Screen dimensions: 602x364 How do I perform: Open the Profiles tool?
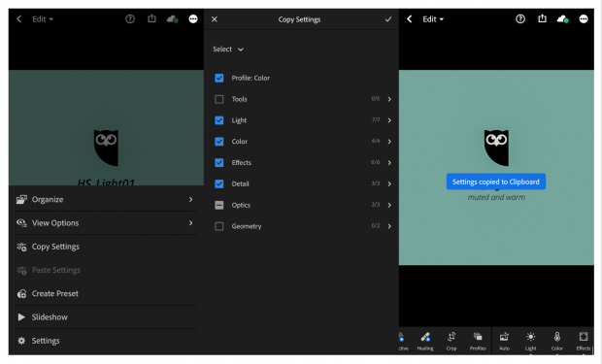pyautogui.click(x=478, y=341)
